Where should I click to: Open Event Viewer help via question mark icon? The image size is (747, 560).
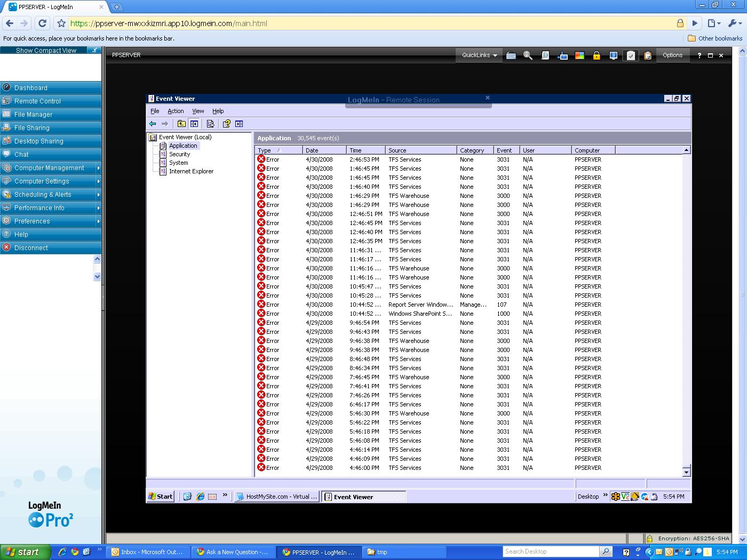click(226, 124)
